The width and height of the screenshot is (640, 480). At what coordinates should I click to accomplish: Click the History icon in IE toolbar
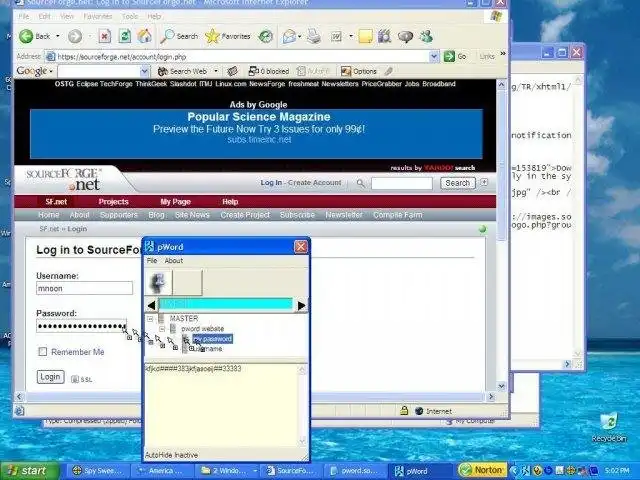266,36
